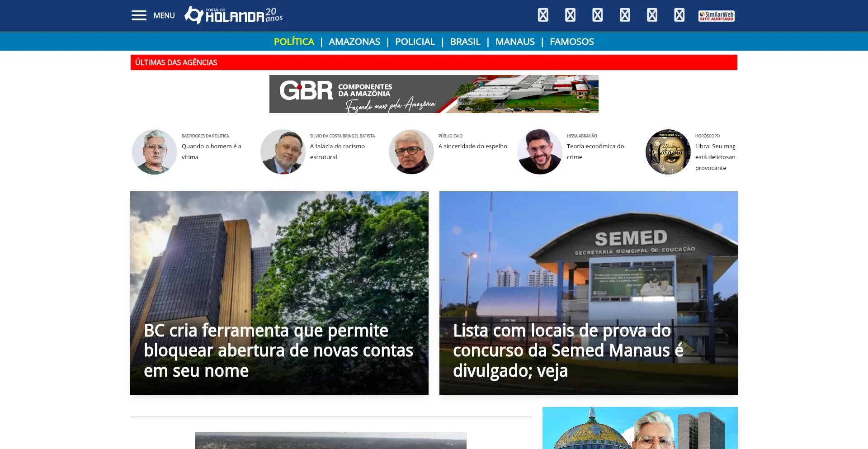Click the Portal do Holanda logo

[233, 15]
